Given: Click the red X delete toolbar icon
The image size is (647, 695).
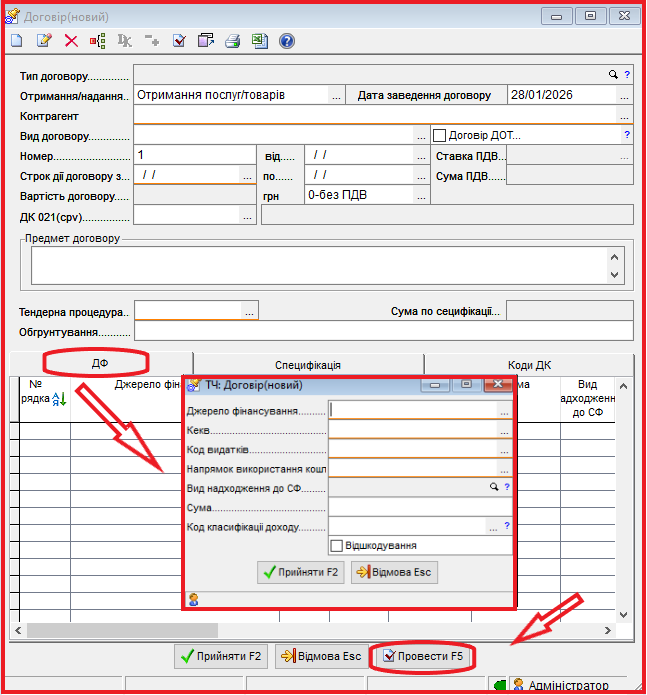Looking at the screenshot, I should 71,41.
